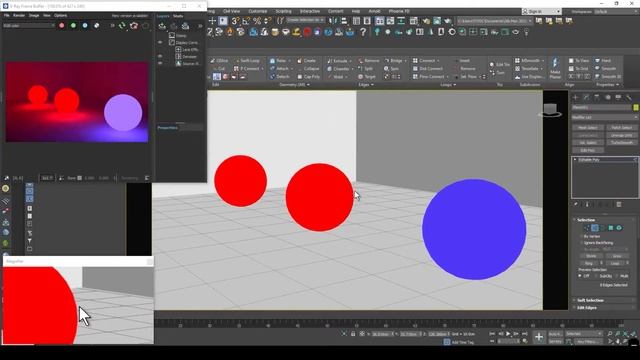Open the Chamfer options dropdown arrow
The width and height of the screenshot is (640, 360).
tap(353, 69)
